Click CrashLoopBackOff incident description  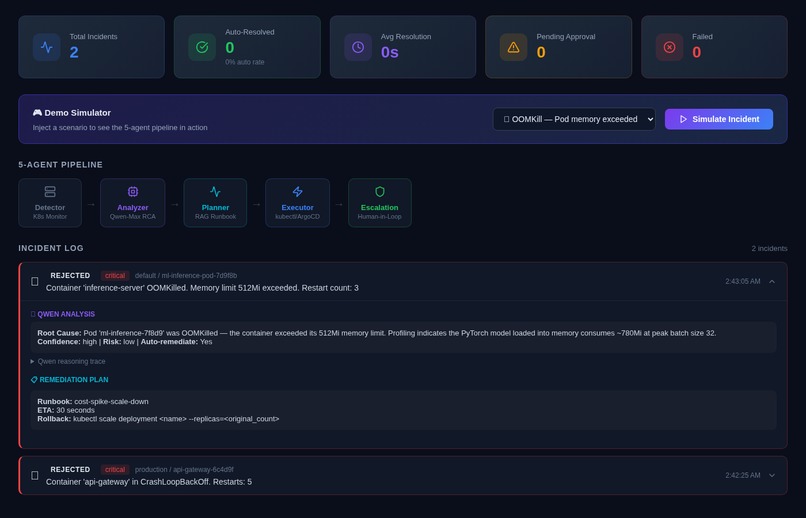tap(149, 482)
